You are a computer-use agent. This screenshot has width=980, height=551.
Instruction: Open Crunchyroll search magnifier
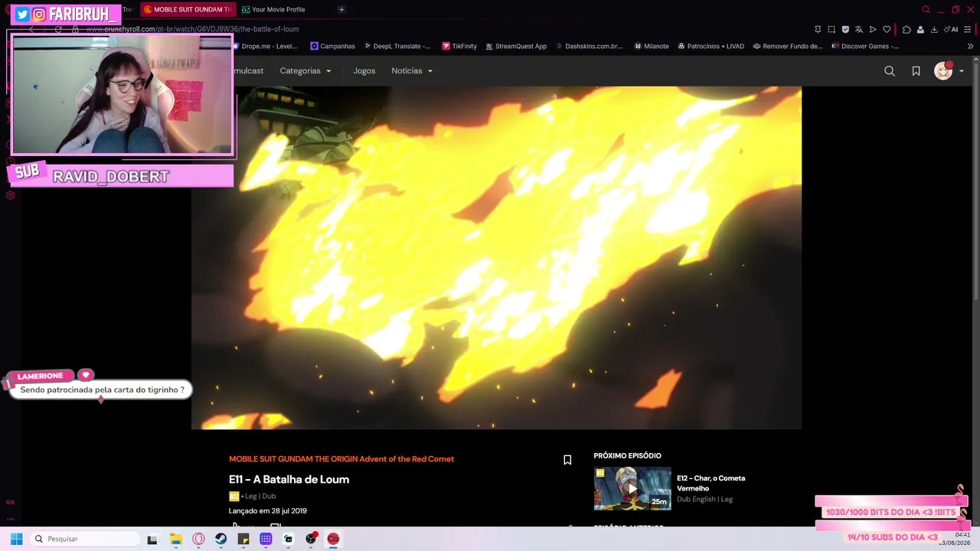coord(889,71)
